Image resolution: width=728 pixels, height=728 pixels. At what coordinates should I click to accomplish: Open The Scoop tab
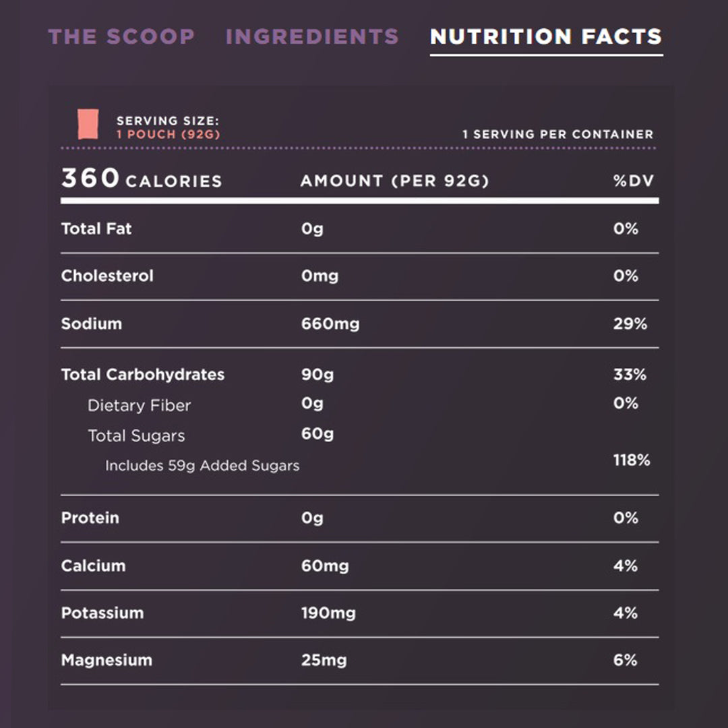[x=121, y=36]
